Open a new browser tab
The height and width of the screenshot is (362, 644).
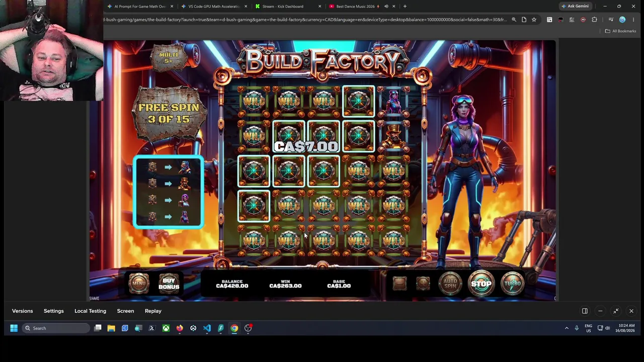[405, 7]
